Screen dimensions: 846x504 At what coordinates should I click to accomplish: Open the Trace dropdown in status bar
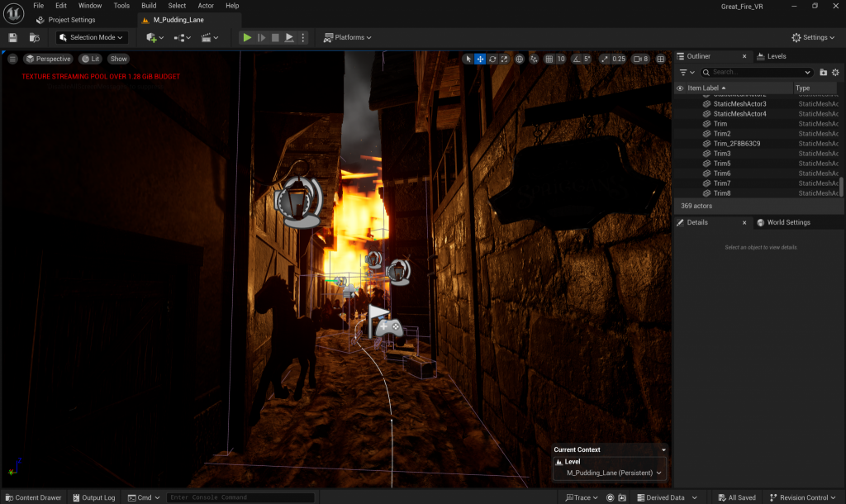tap(582, 497)
